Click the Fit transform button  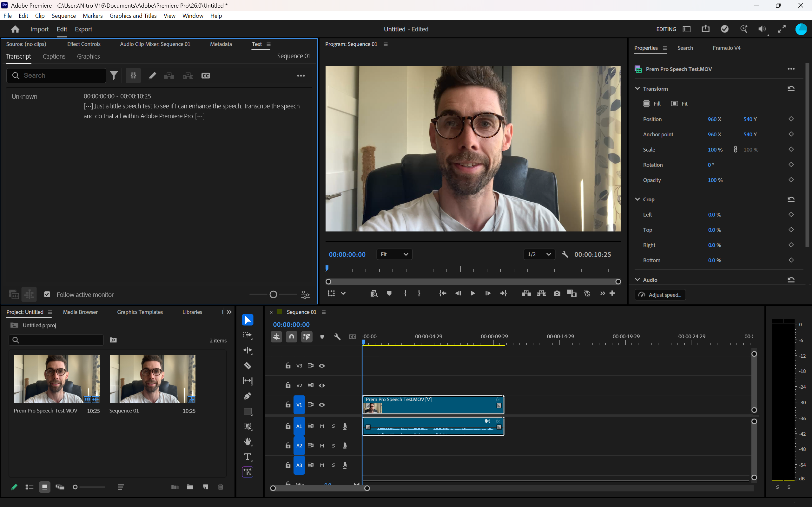coord(679,104)
